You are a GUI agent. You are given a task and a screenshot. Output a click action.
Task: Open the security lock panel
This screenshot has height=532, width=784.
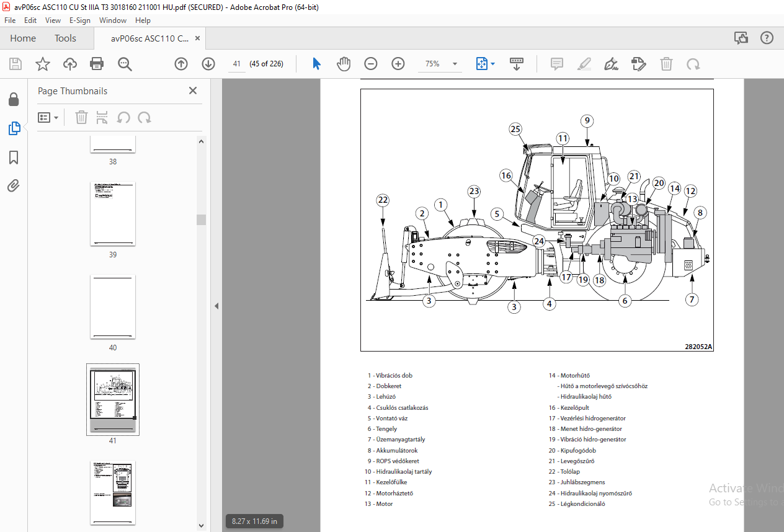tap(13, 99)
